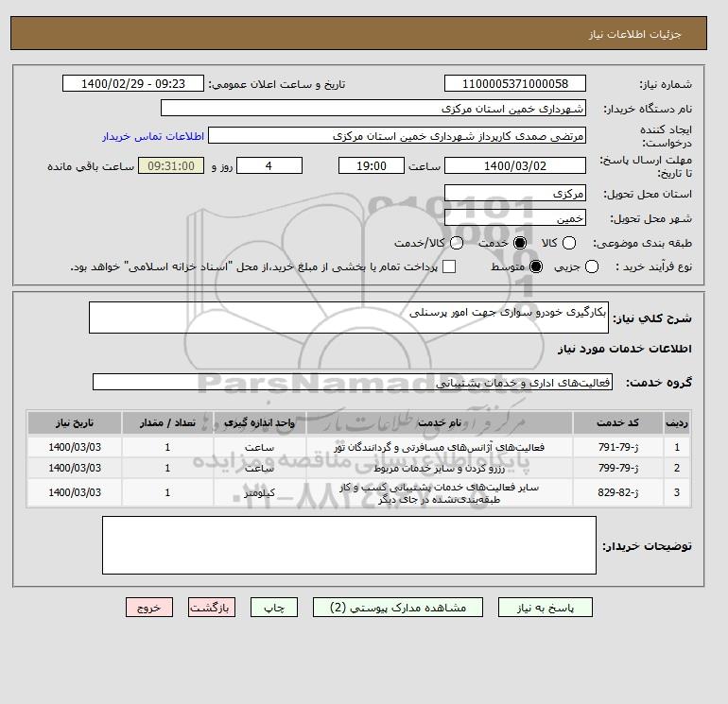Screen dimensions: 728x704
Task: Tick the اسناد خزانه اسلامی payment checkbox
Action: tap(449, 266)
